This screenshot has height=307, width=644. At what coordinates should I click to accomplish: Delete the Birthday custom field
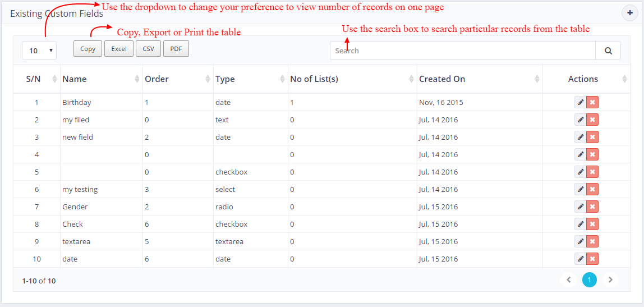point(592,102)
